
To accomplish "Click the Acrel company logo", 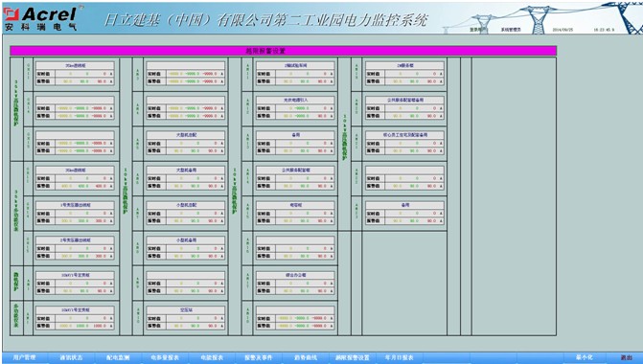I will click(x=40, y=19).
